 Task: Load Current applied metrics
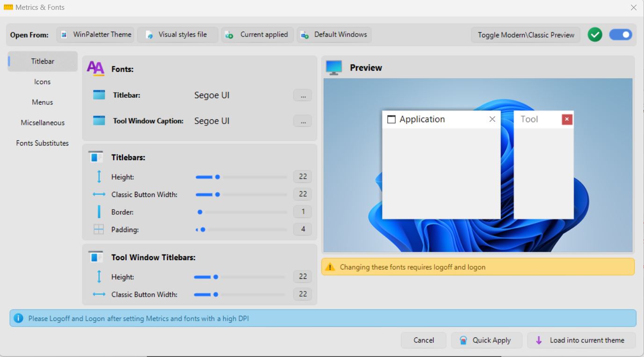(258, 35)
